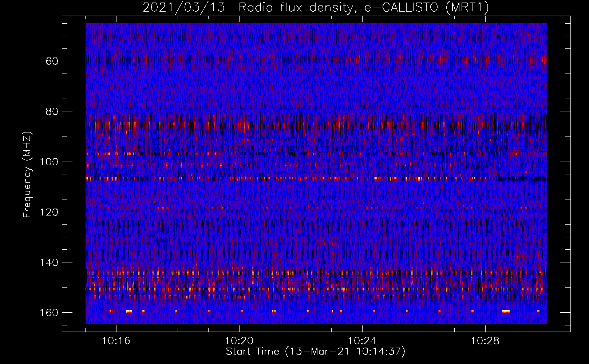Click the bright white burst at 160 MHz near 10:28
The width and height of the screenshot is (589, 364).
point(506,311)
